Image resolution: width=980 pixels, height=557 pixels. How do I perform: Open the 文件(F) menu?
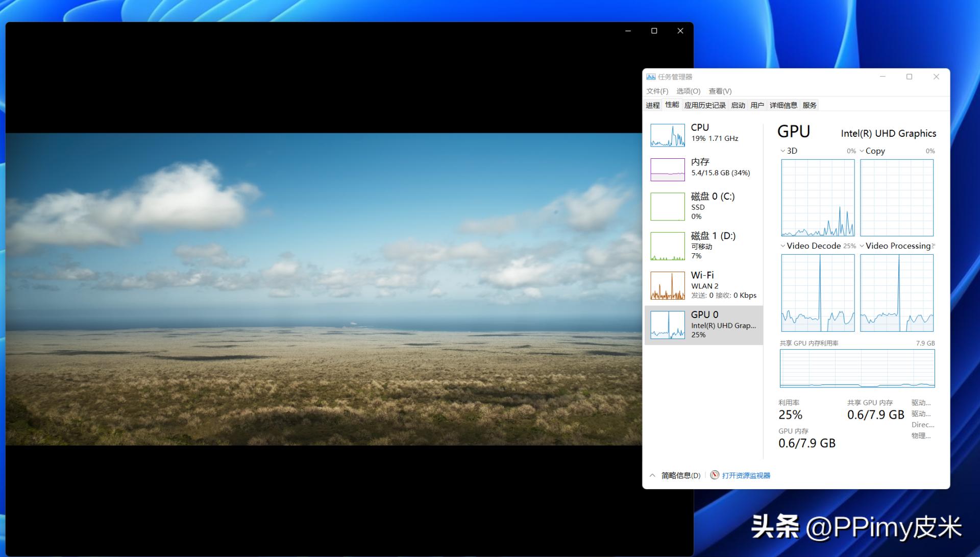point(657,91)
